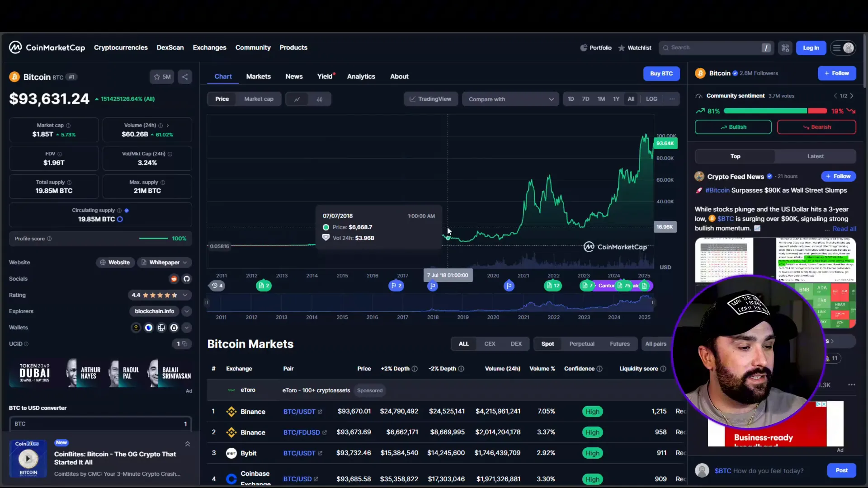The image size is (868, 488).
Task: Click the Buy BTC button
Action: [x=661, y=74]
